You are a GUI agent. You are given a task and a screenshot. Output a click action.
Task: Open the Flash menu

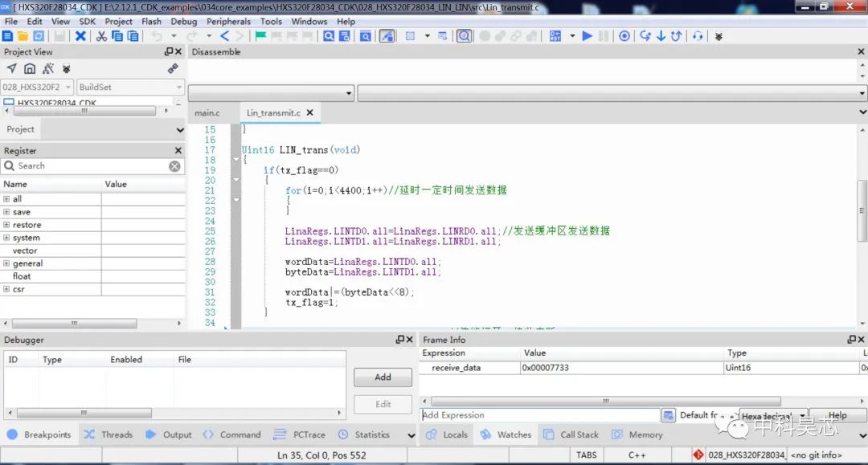click(151, 21)
